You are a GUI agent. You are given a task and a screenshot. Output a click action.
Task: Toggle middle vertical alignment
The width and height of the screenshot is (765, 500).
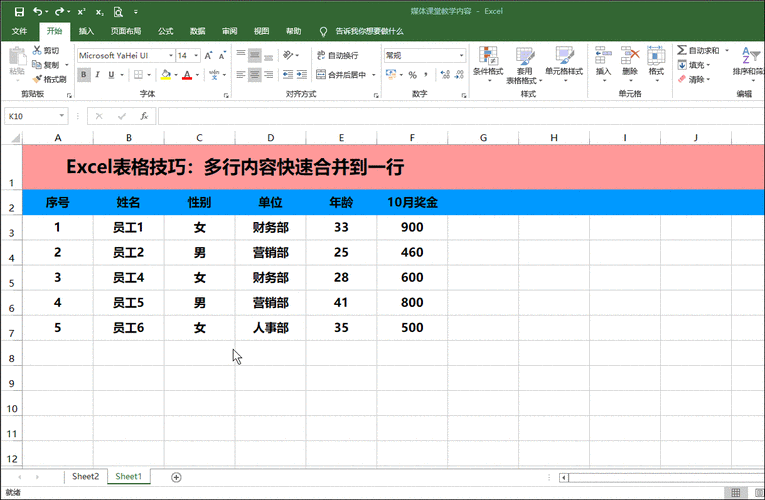pyautogui.click(x=255, y=55)
